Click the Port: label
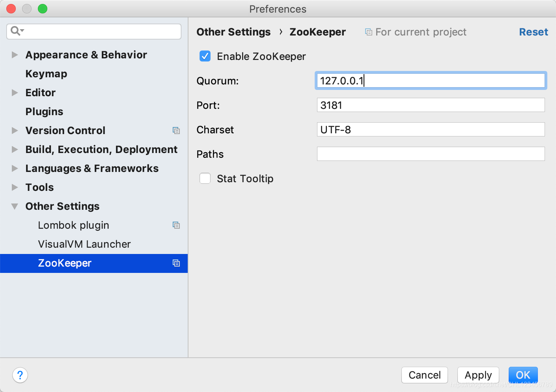 pos(208,105)
